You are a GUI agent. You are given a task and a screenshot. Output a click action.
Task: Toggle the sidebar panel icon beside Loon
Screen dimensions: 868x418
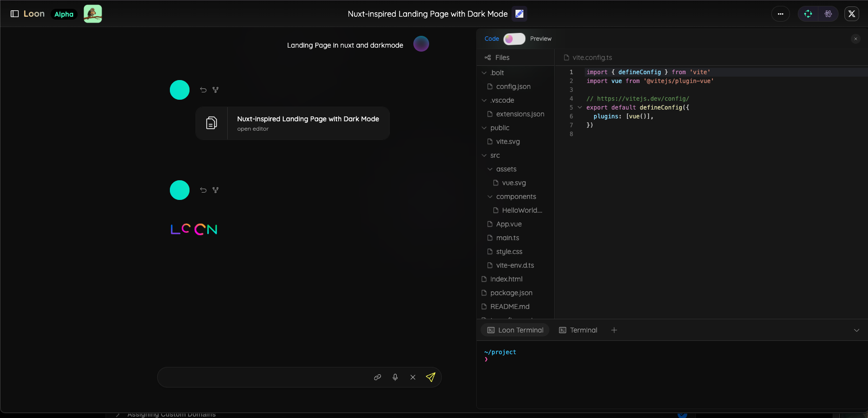click(15, 14)
